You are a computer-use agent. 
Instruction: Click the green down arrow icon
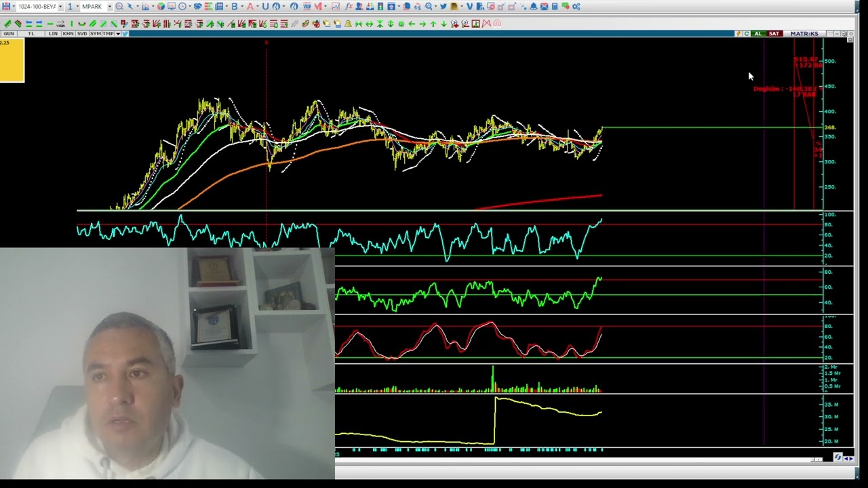[443, 24]
